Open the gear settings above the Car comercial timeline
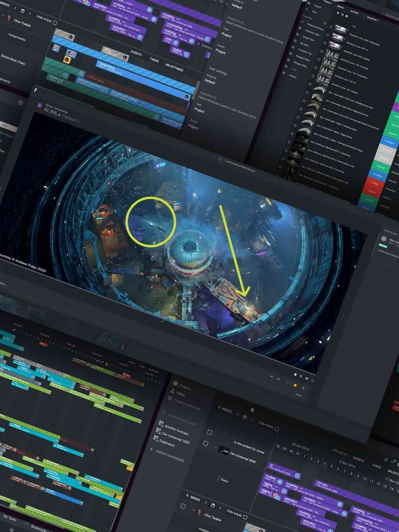The width and height of the screenshot is (399, 532). (252, 410)
